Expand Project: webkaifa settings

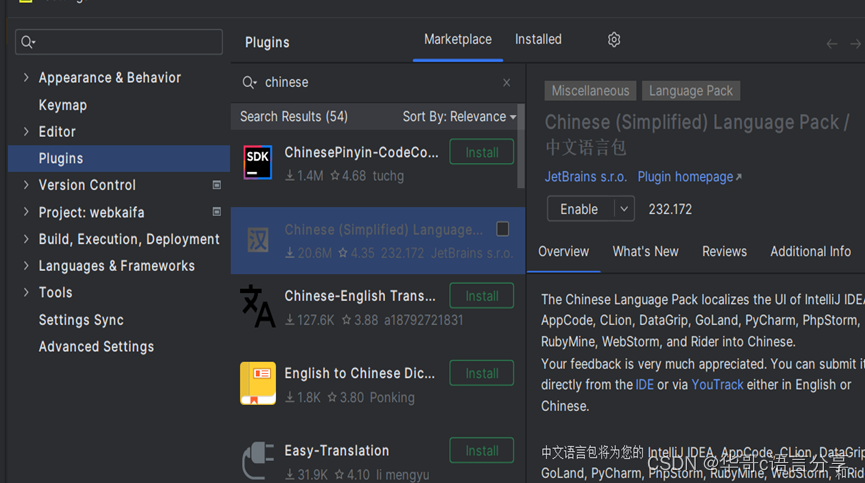tap(26, 212)
